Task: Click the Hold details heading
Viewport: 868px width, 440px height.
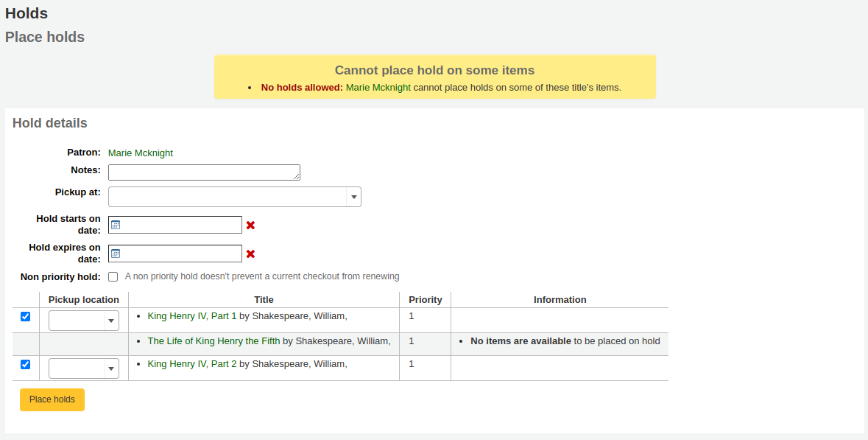Action: pyautogui.click(x=50, y=123)
